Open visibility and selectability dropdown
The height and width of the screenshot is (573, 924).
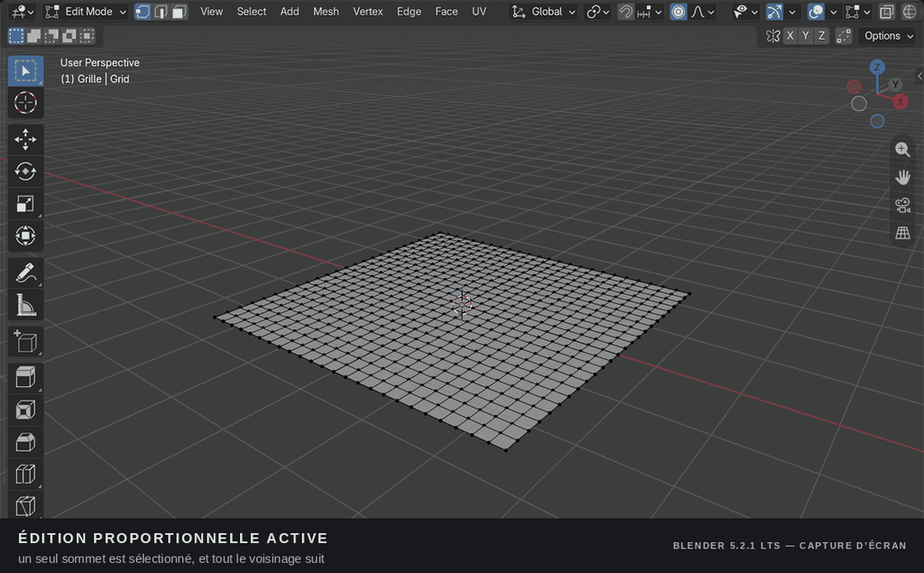[x=745, y=12]
